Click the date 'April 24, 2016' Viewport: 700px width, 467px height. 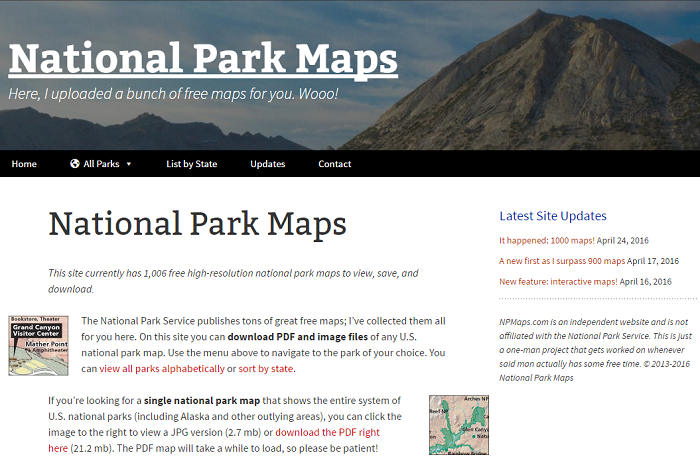click(622, 241)
